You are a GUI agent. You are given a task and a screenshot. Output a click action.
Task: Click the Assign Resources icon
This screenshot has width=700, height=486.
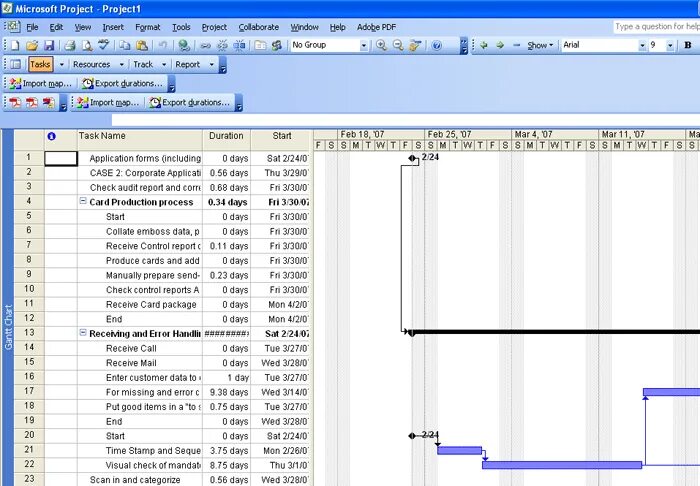(x=277, y=45)
